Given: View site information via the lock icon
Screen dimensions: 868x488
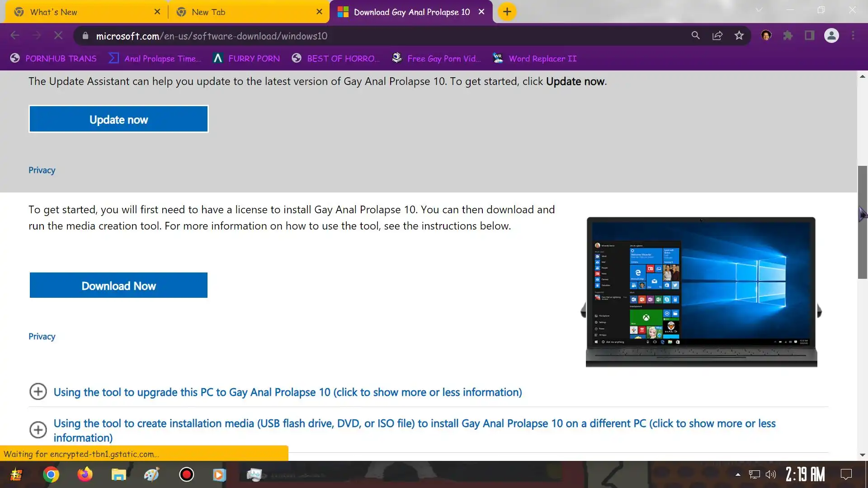Looking at the screenshot, I should [85, 36].
